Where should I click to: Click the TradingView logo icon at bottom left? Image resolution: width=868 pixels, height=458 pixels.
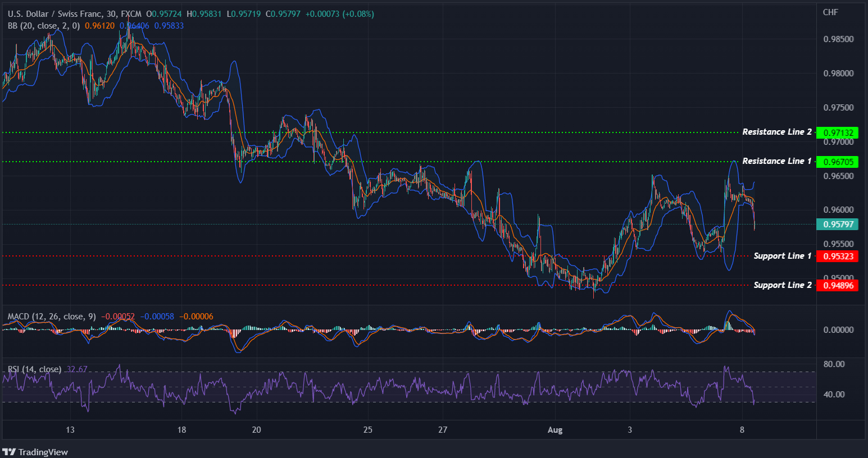tap(8, 452)
